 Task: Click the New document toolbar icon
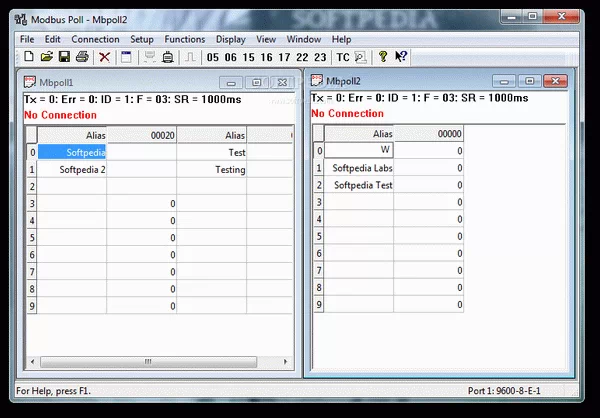(x=29, y=57)
